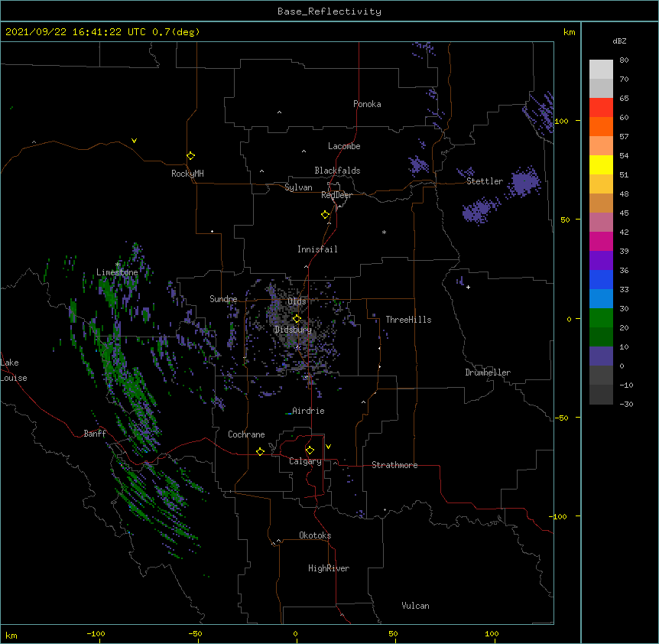
Task: Click the 20 value in the dBZ legend
Action: point(624,328)
